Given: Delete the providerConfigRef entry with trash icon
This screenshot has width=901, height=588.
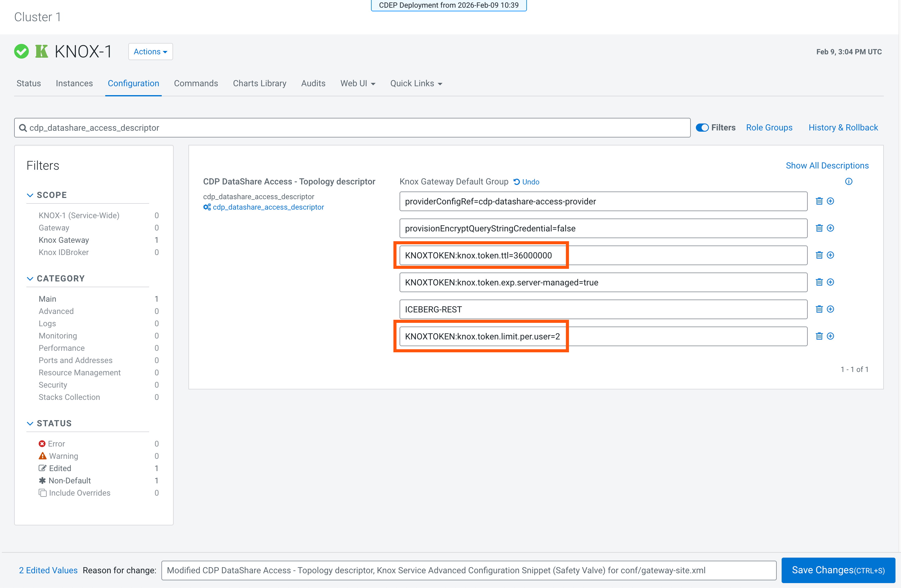Looking at the screenshot, I should point(819,201).
